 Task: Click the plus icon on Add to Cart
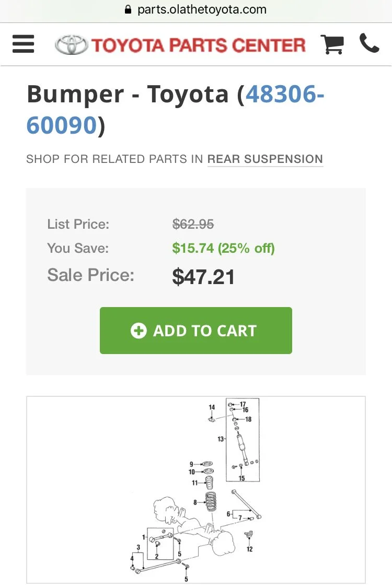point(139,331)
